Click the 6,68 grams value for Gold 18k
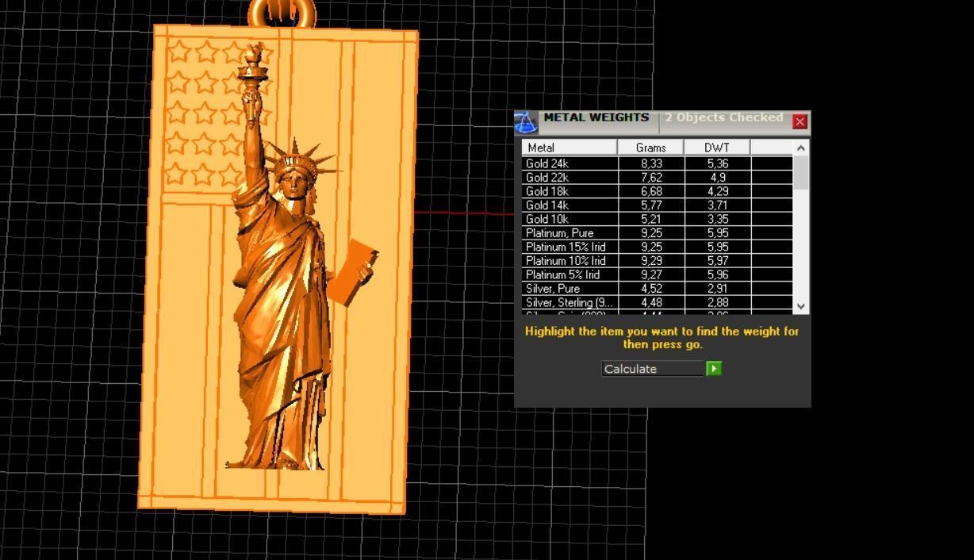974x560 pixels. (x=651, y=191)
